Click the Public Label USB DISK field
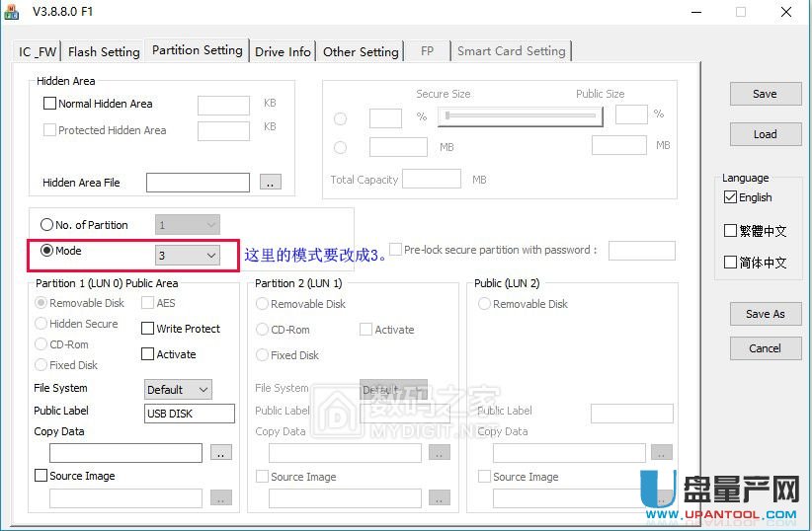Screen dimensions: 812x531 (x=190, y=414)
